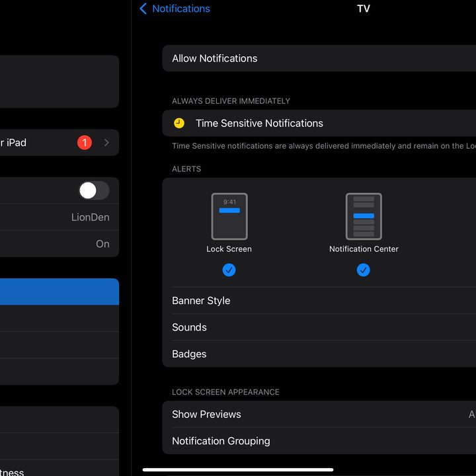This screenshot has height=476, width=476.
Task: Expand the iPad row chevron in sidebar
Action: point(106,142)
